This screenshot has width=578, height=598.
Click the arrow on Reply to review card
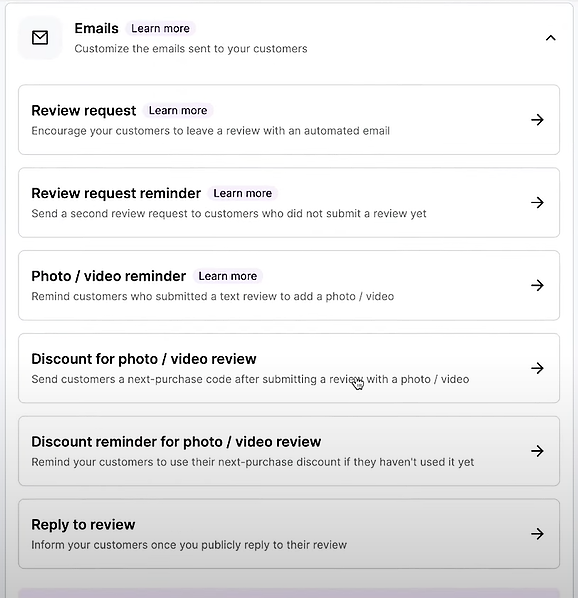(x=537, y=534)
